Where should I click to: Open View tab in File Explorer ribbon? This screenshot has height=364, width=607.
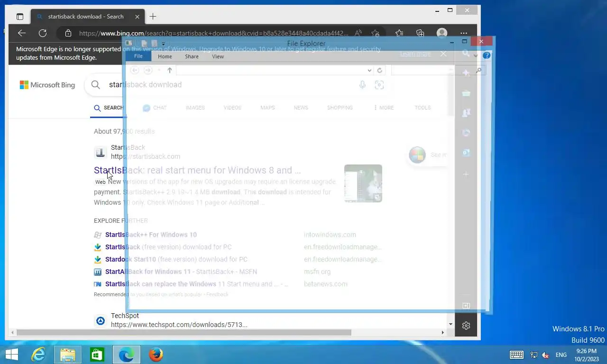[x=218, y=56]
